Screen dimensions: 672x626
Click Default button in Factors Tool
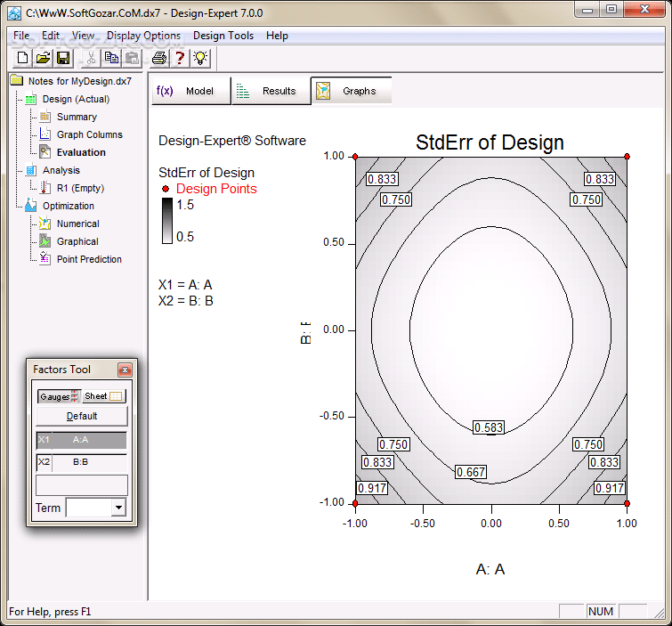click(x=81, y=416)
